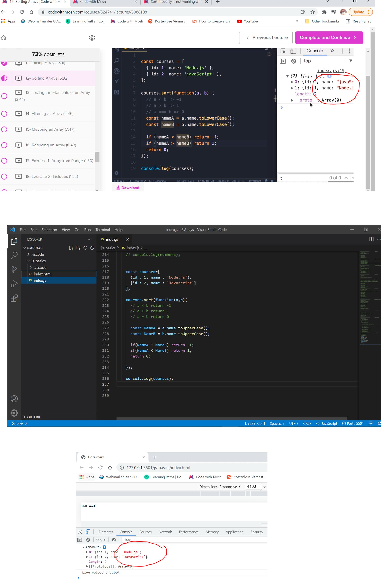Open YouTube bookmark

pyautogui.click(x=247, y=21)
